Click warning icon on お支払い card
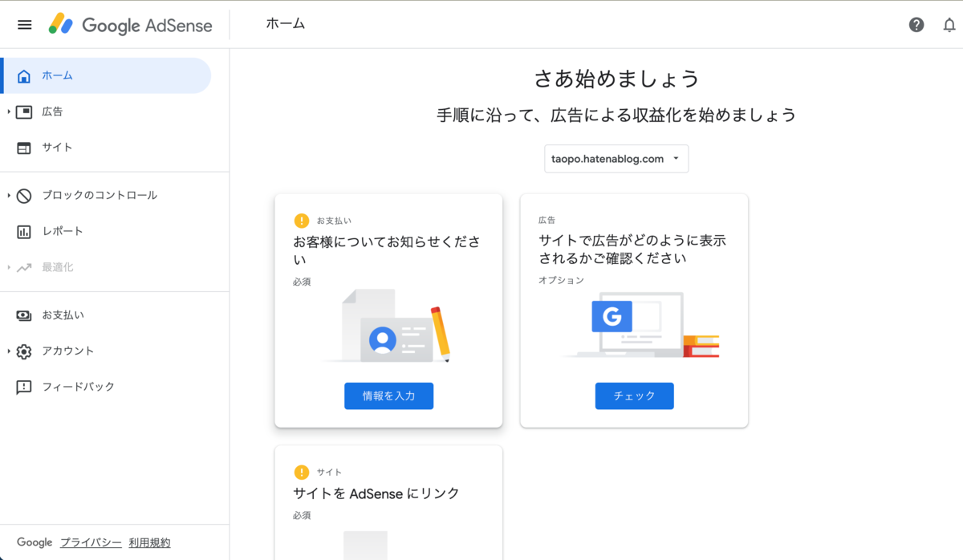 coord(302,221)
